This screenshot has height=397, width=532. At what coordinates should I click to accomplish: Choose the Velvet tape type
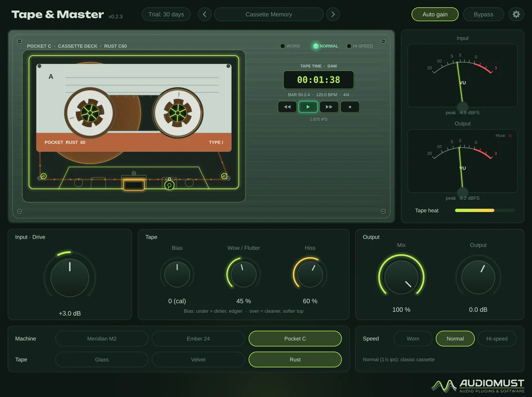[x=198, y=359]
